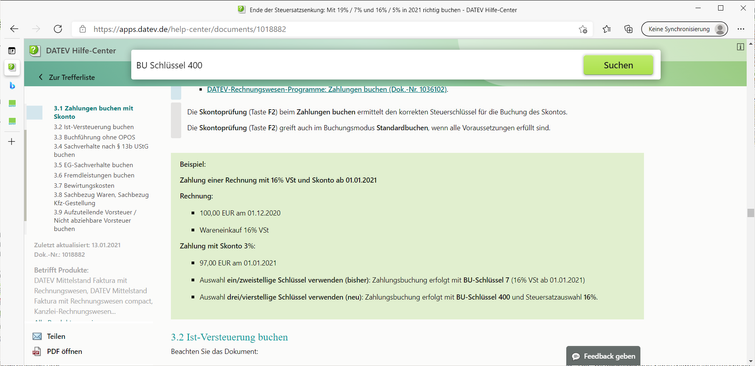Select the green tab just above the new-tab plus
The width and height of the screenshot is (755, 366).
pyautogui.click(x=12, y=121)
